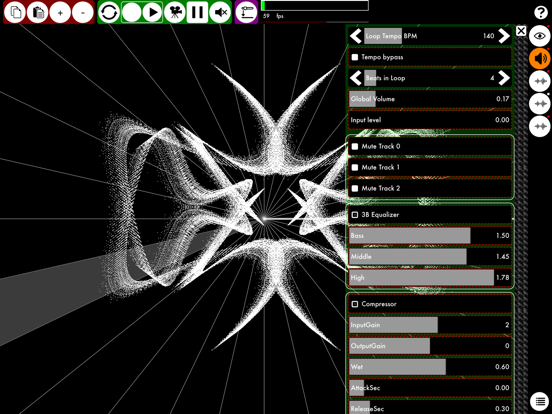Click the video camera record icon
The image size is (552, 414).
click(x=175, y=12)
